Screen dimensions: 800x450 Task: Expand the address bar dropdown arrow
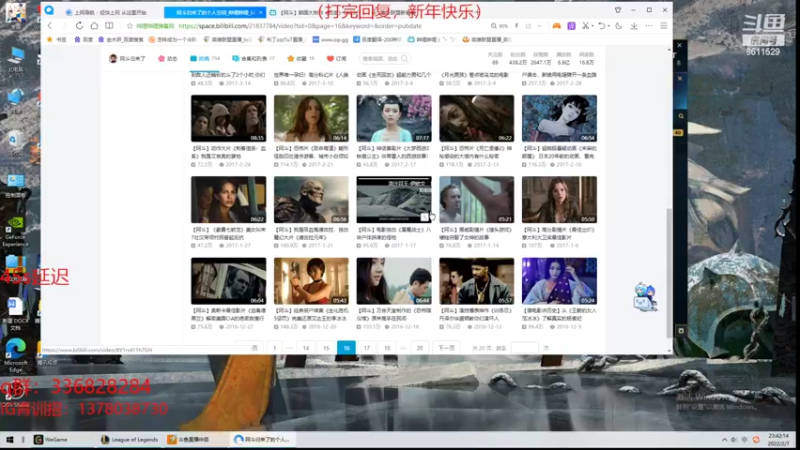click(539, 26)
